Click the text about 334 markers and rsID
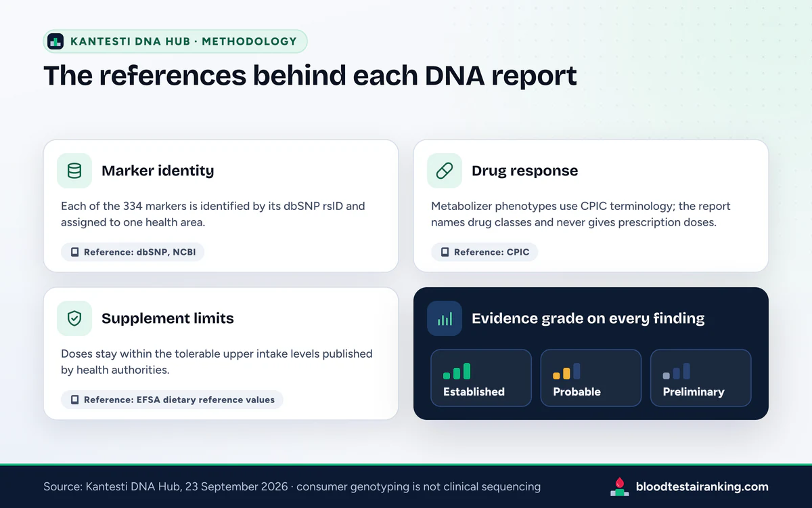The height and width of the screenshot is (508, 812). 213,214
